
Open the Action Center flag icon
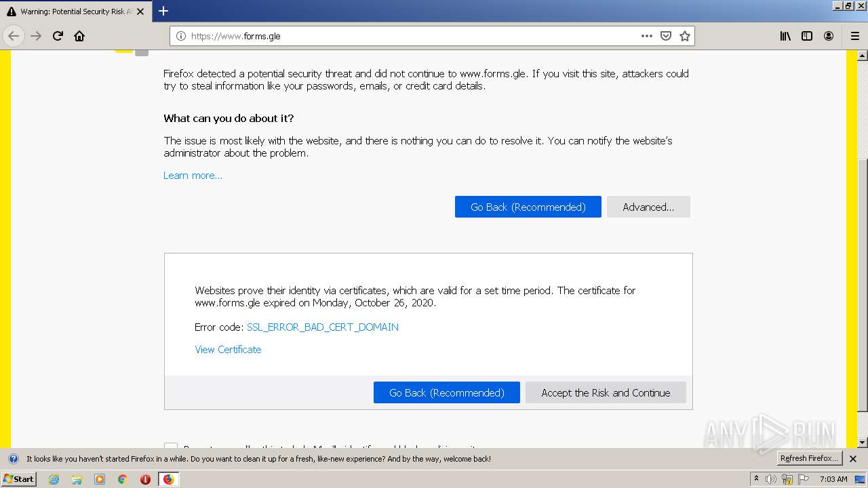tap(804, 479)
